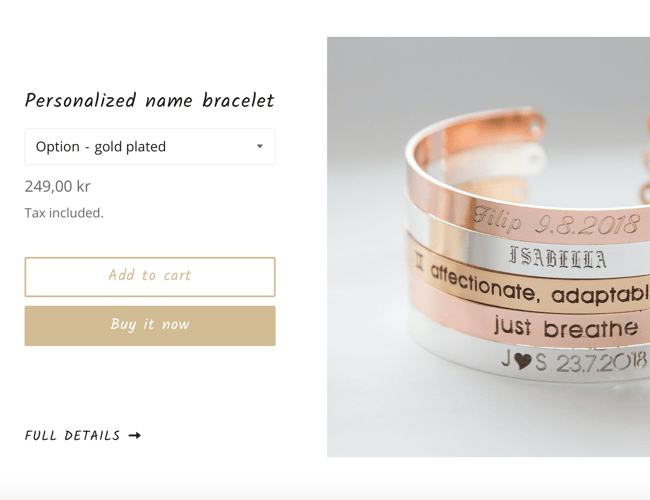Click the heart symbol on the silver bracelet

522,361
